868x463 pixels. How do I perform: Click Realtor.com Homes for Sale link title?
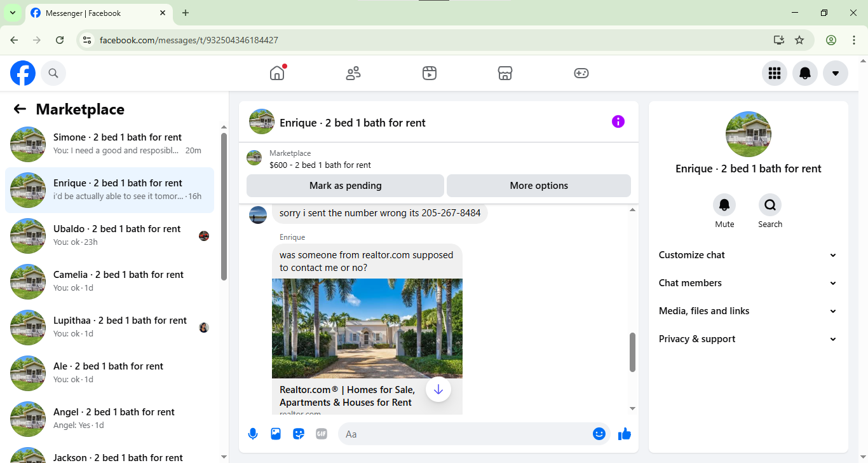pos(348,396)
